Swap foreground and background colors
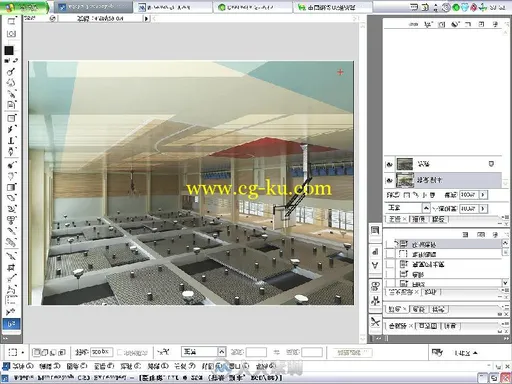512x384 pixels. click(15, 61)
